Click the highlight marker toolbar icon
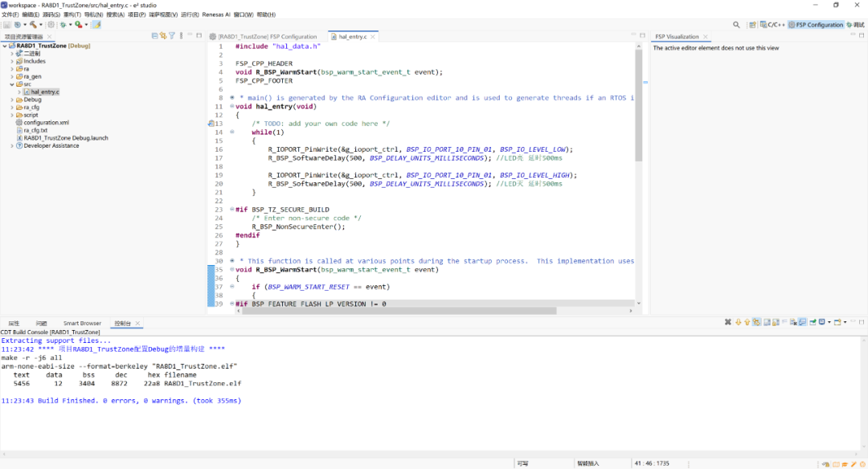The image size is (868, 469). [96, 24]
